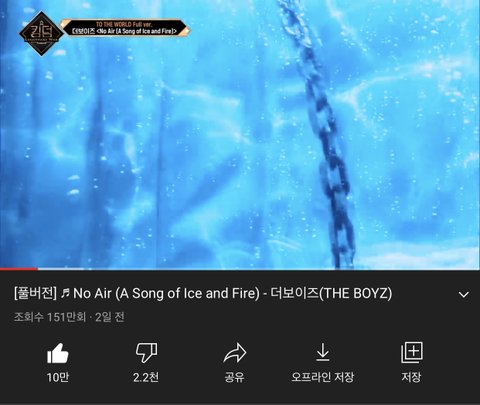The image size is (480, 405).
Task: Select the 10만 like count
Action: (x=58, y=377)
